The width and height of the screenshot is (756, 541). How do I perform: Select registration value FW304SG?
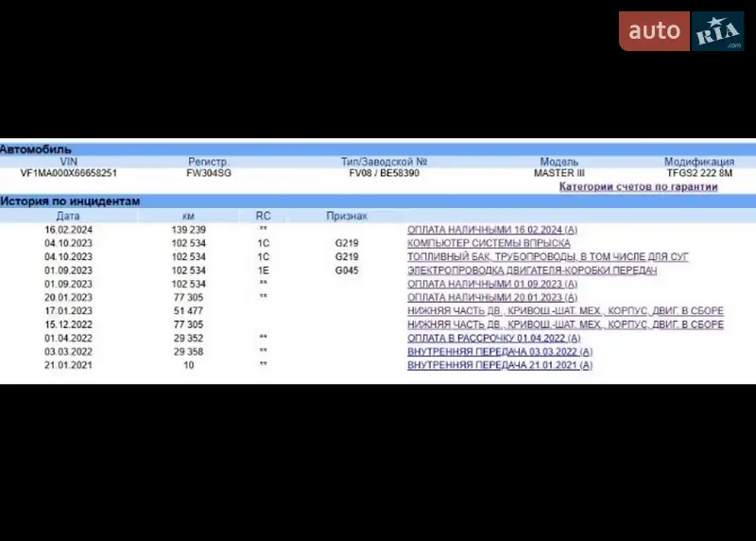click(209, 173)
